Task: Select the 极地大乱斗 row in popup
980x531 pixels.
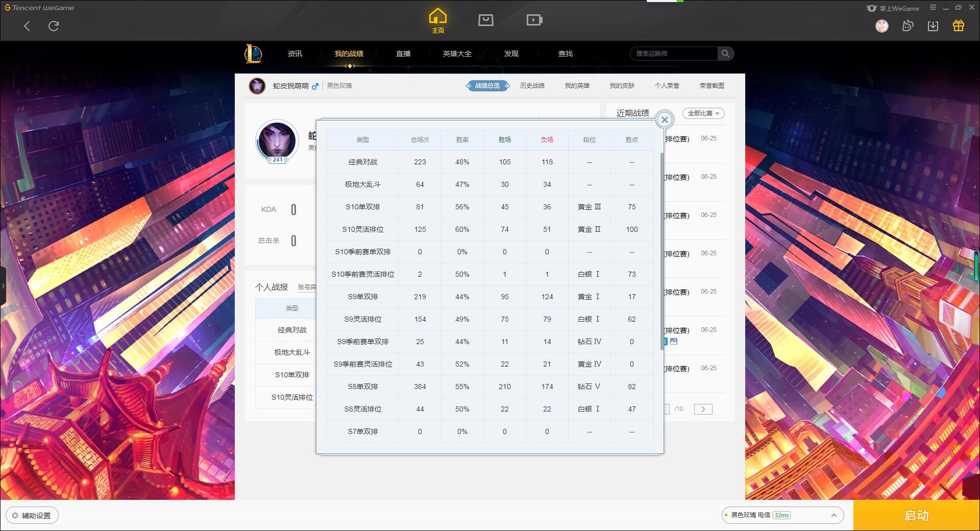Action: point(490,184)
